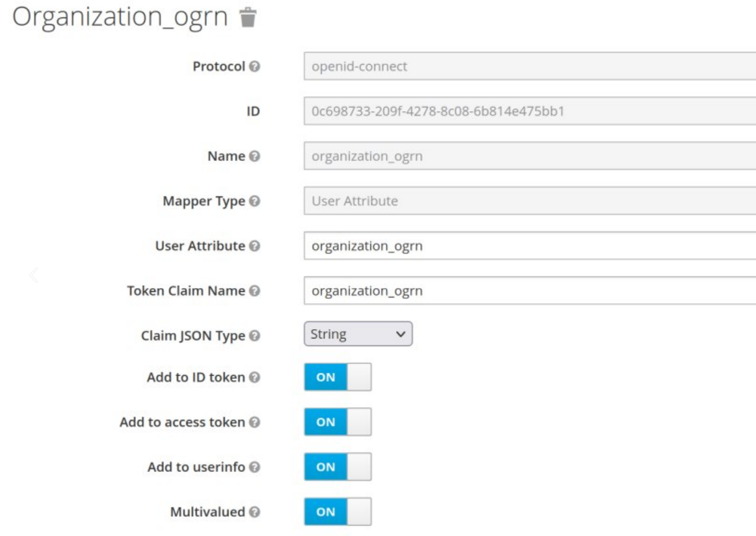Click help icon next to Token Claim Name

coord(254,291)
